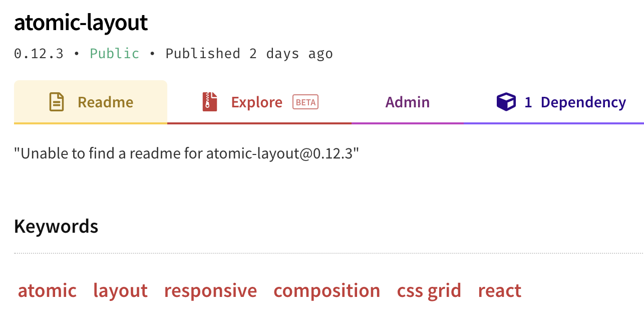Click the react keyword link
The width and height of the screenshot is (644, 323).
coord(499,290)
